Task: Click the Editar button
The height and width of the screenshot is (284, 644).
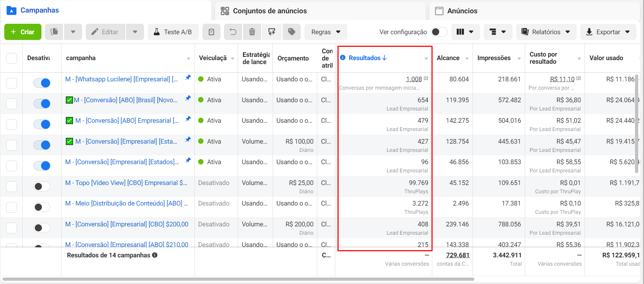Action: pos(105,32)
